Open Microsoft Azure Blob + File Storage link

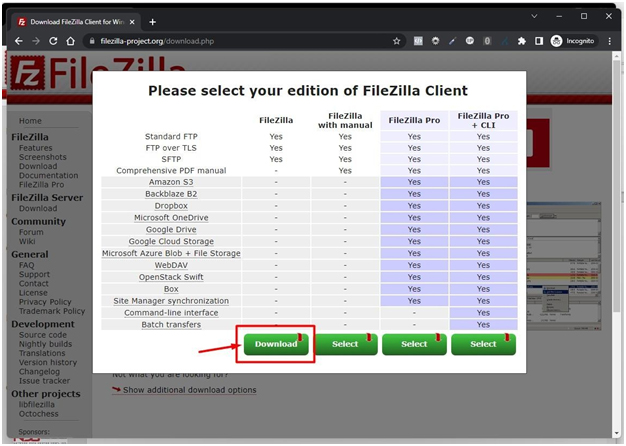171,254
